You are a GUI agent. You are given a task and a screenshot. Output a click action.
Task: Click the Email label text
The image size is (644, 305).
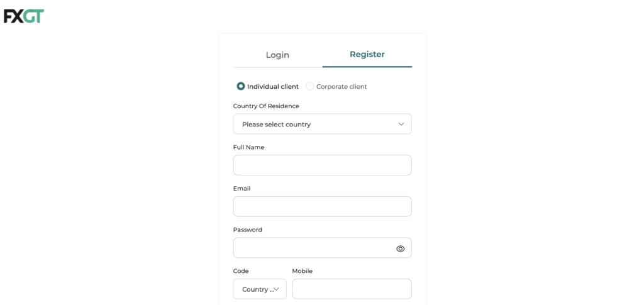(x=242, y=189)
